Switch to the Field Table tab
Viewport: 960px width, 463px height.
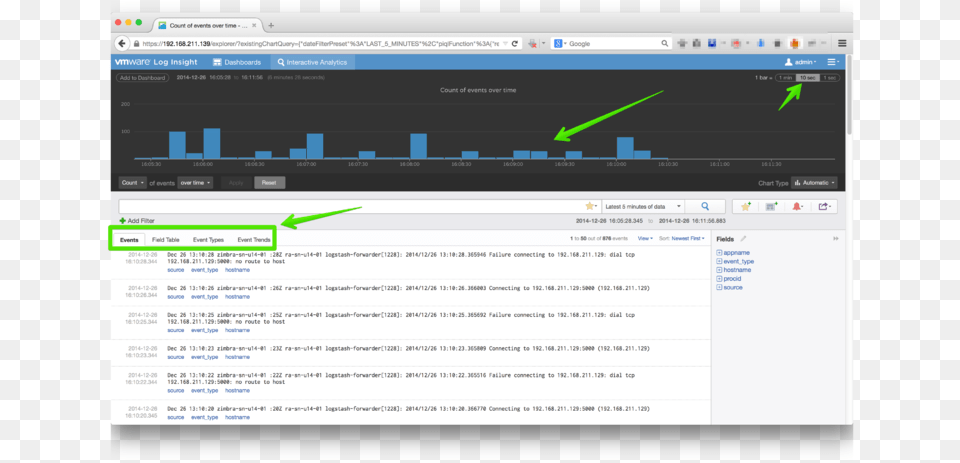(165, 240)
